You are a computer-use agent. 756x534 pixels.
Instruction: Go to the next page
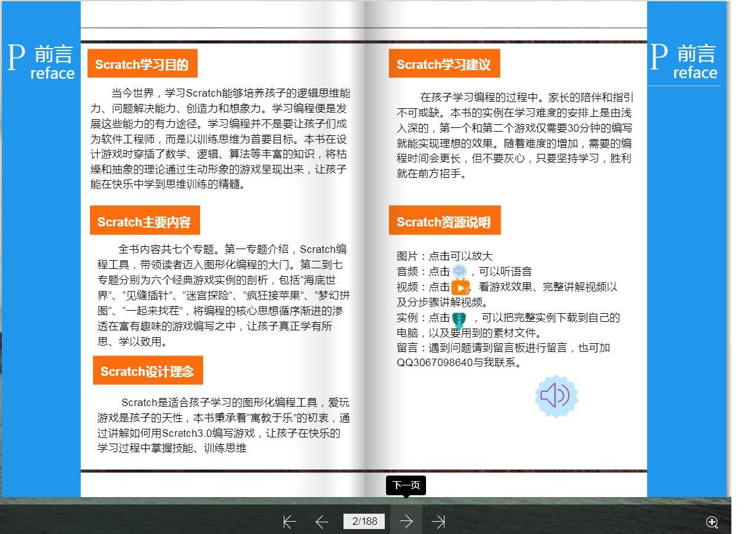[x=406, y=522]
